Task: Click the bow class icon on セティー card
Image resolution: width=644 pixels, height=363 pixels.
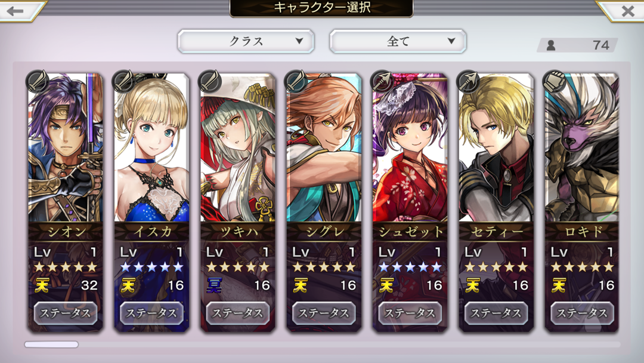Action: point(468,81)
